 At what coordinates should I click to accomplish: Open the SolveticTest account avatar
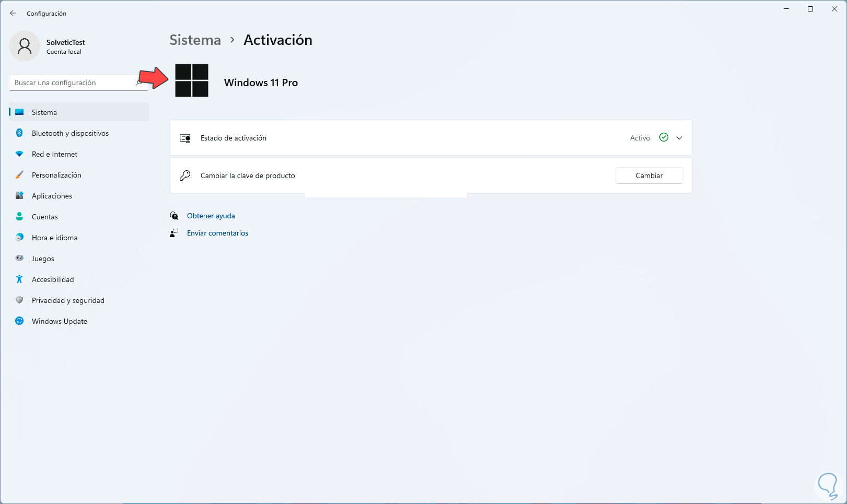tap(25, 46)
